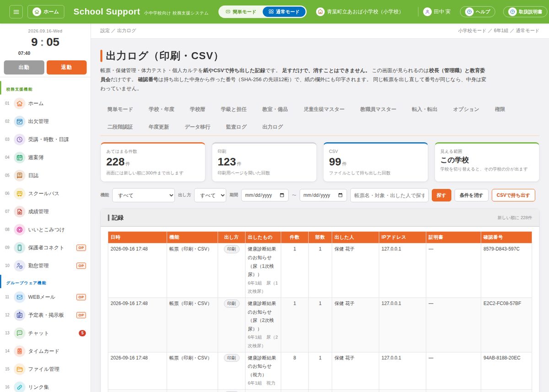Open the 勤怠管理 icon
The height and width of the screenshot is (392, 549).
tap(20, 265)
